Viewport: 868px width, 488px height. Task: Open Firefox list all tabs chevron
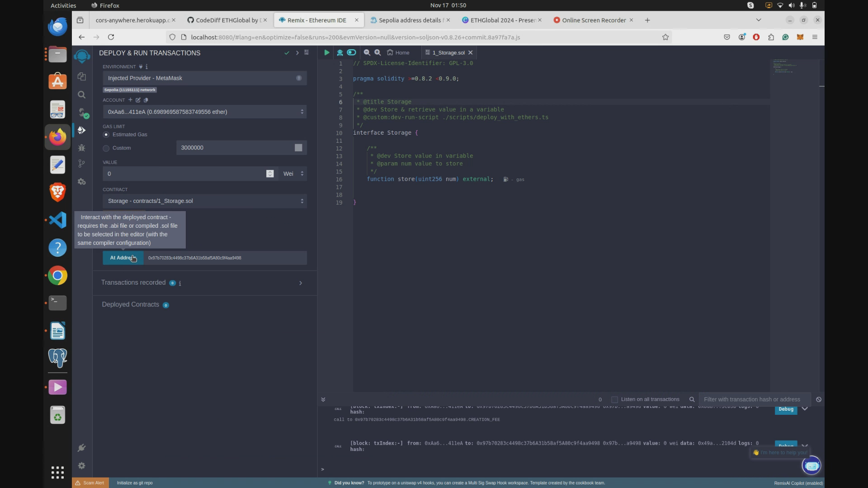point(759,20)
